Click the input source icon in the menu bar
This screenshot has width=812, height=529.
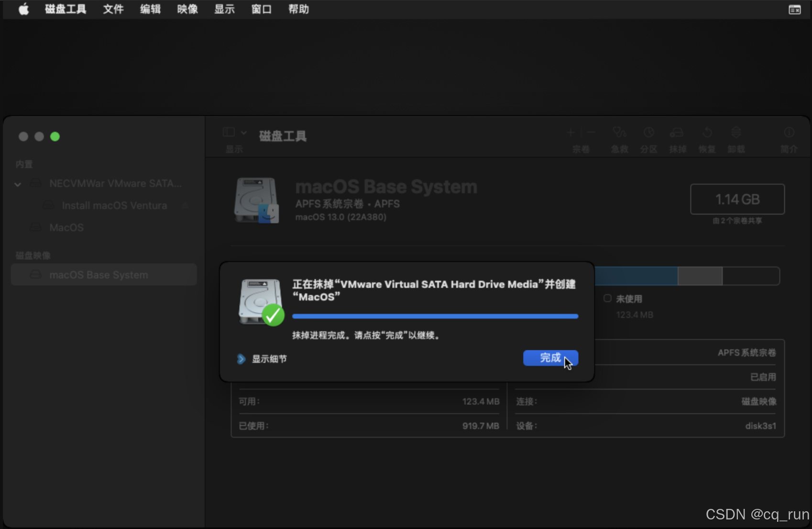[x=795, y=10]
